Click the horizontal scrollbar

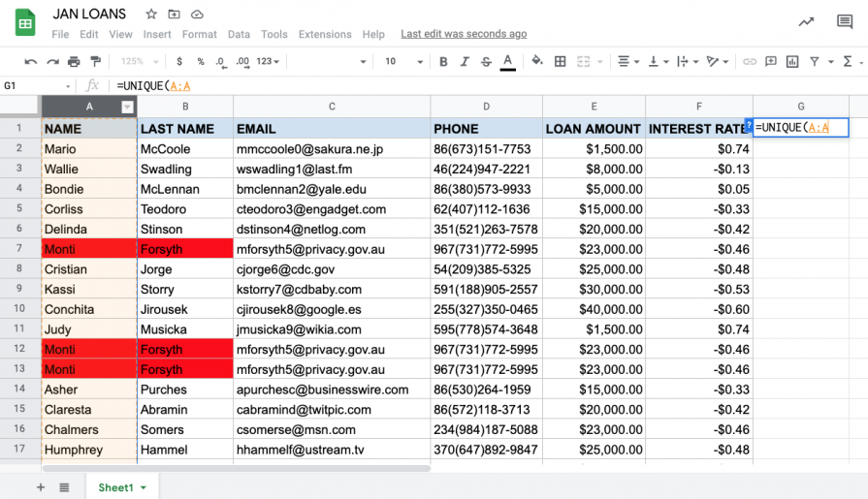pyautogui.click(x=236, y=469)
